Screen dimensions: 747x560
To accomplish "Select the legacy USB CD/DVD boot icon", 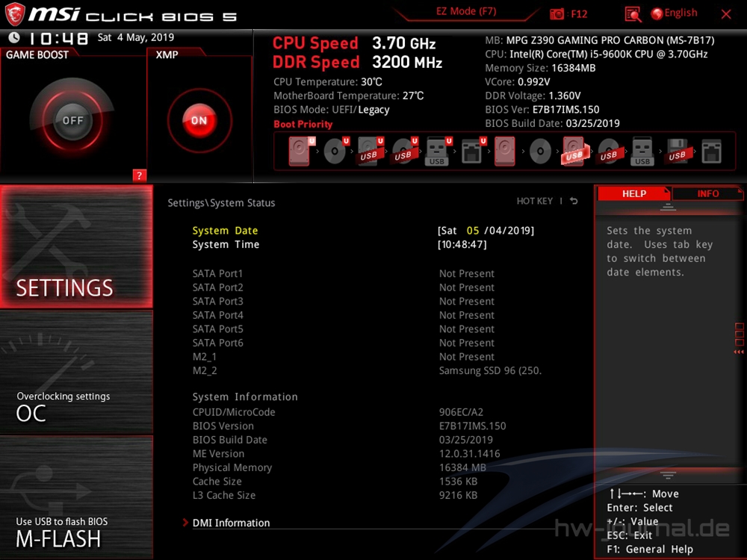I will pyautogui.click(x=609, y=152).
